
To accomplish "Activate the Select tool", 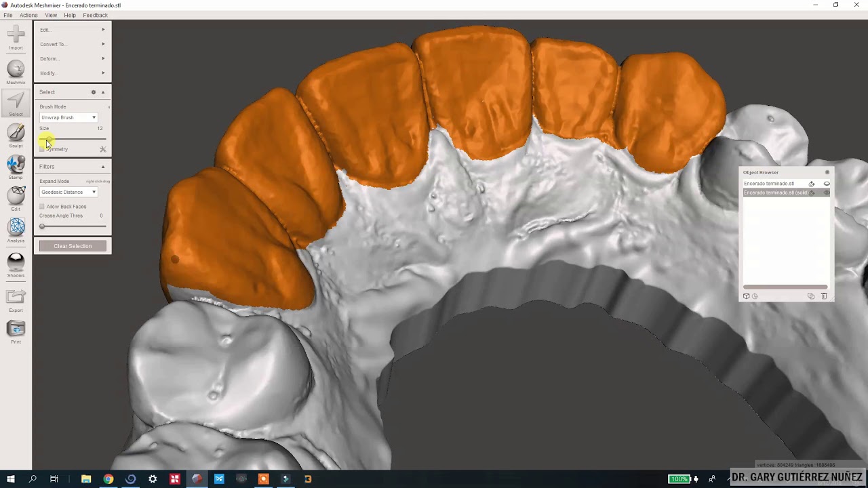I will pos(16,104).
